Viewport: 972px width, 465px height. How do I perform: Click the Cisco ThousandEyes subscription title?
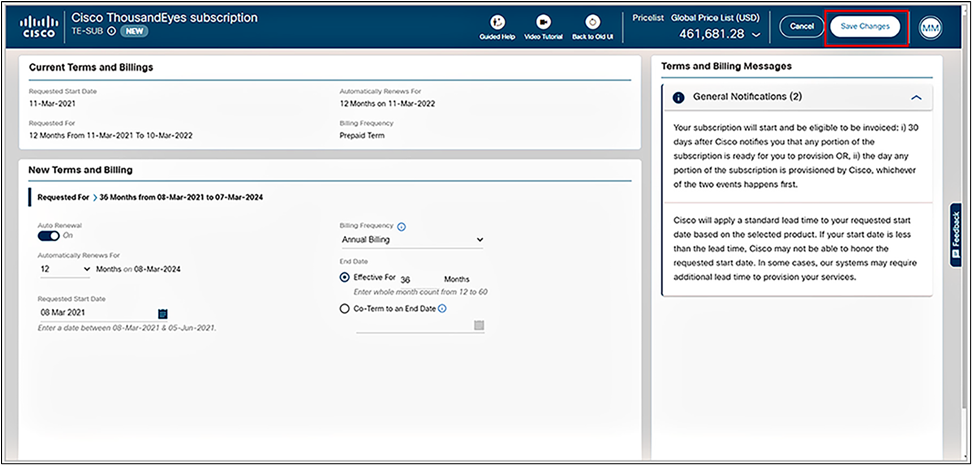click(164, 18)
